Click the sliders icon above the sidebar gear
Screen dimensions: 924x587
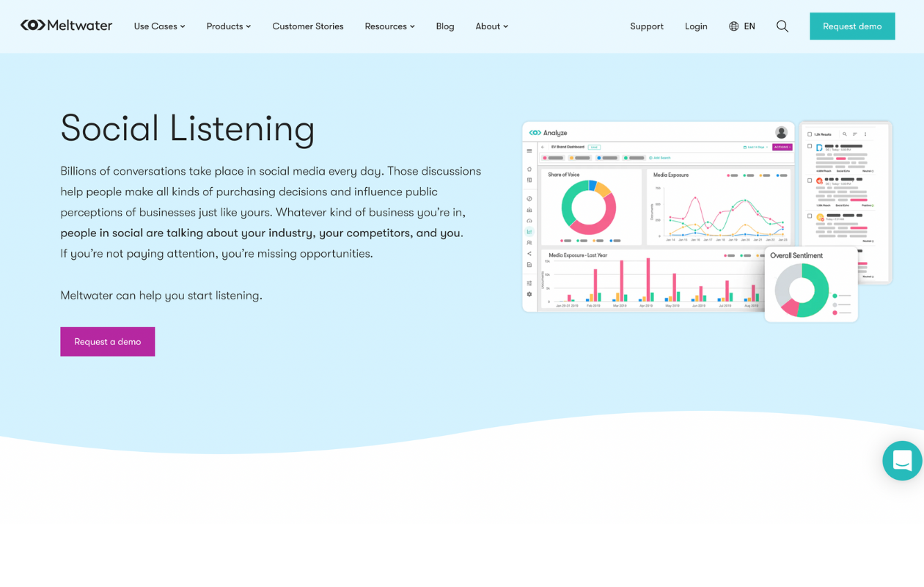pos(529,283)
